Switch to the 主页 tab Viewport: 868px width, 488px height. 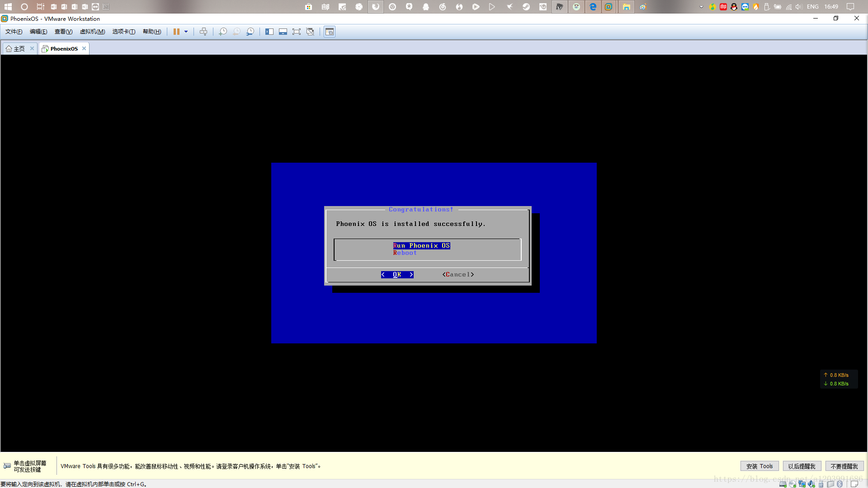tap(19, 49)
